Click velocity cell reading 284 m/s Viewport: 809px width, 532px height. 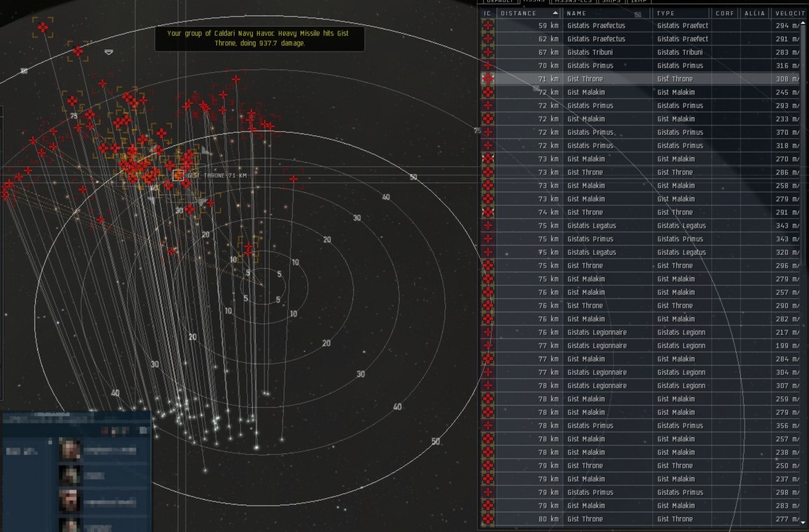(x=787, y=359)
